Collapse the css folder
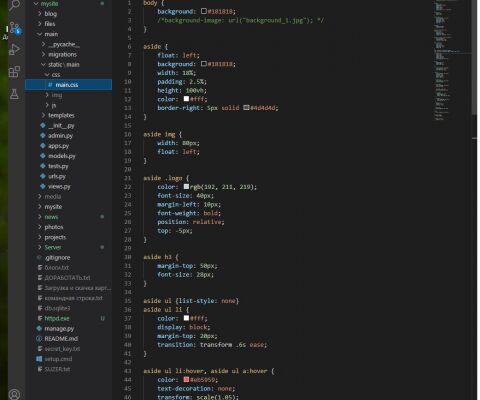The height and width of the screenshot is (400, 480). coord(47,75)
